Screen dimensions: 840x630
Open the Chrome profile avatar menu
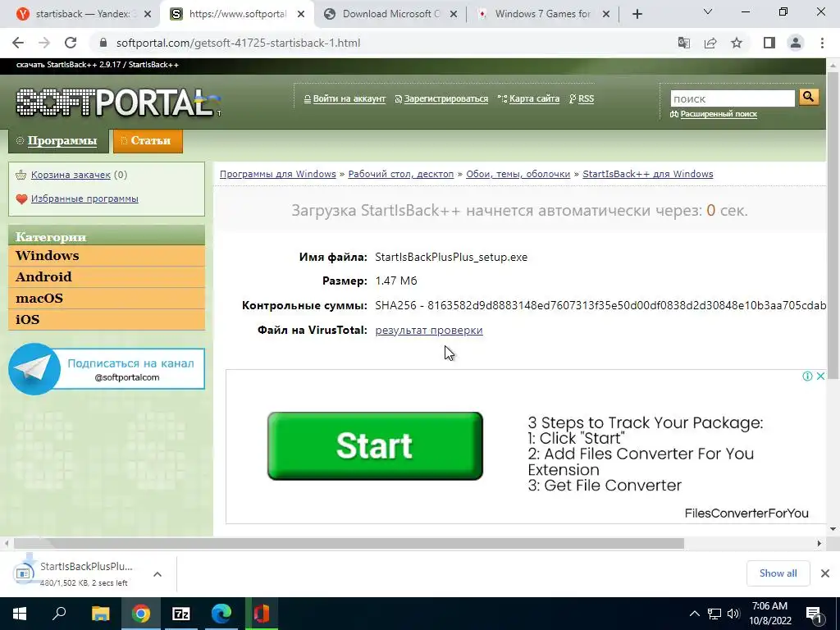(796, 43)
